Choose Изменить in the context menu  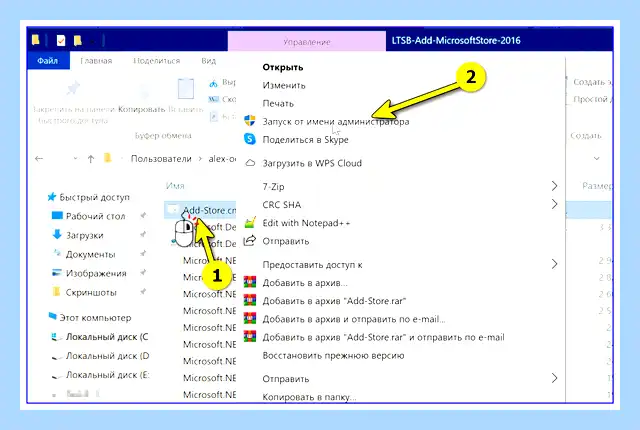point(284,85)
